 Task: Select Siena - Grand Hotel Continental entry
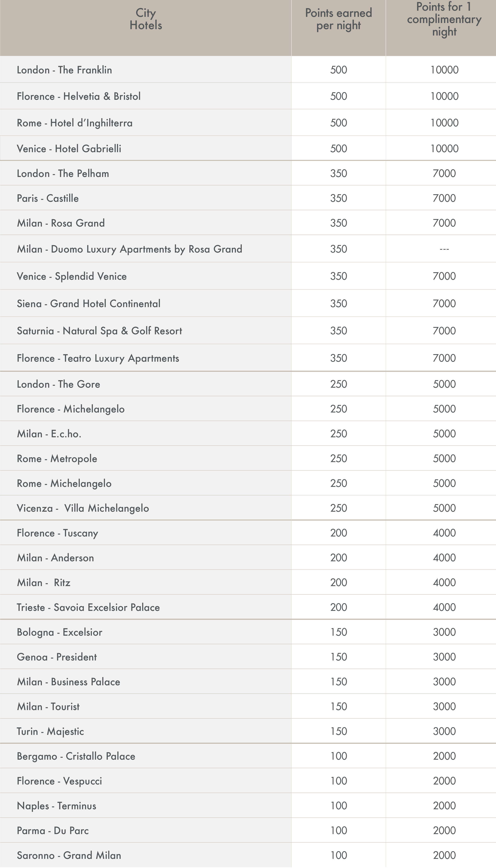88,304
